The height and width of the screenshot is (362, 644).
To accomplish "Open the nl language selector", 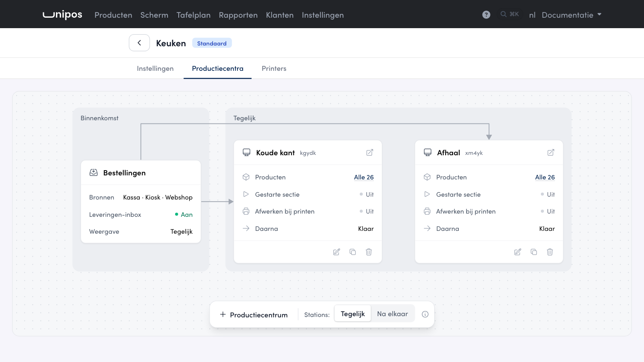I will 532,15.
